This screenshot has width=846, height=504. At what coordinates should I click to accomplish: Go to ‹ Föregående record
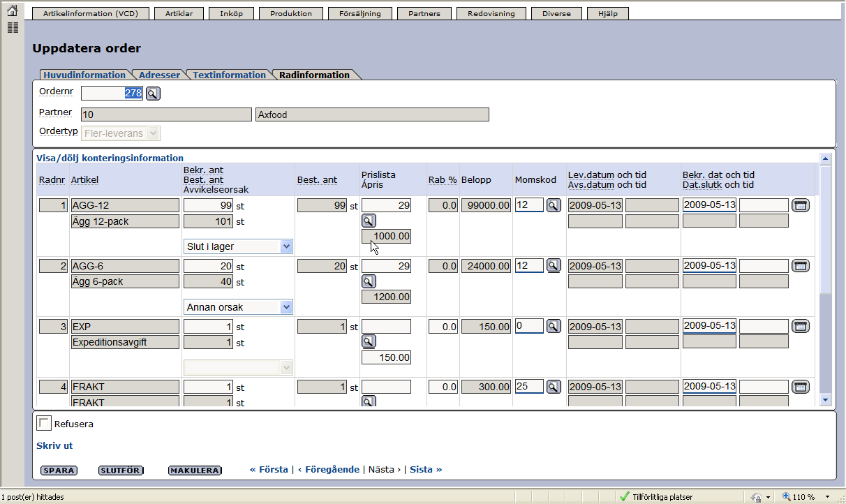pos(329,470)
